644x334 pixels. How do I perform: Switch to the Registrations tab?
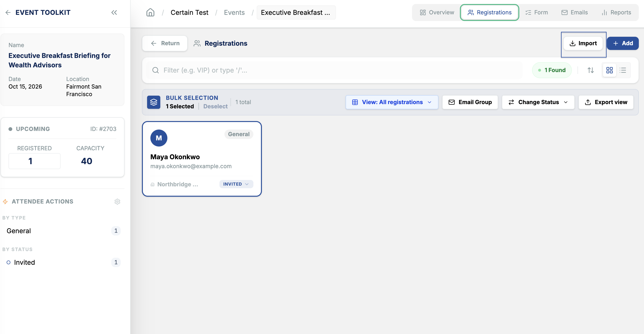[489, 12]
